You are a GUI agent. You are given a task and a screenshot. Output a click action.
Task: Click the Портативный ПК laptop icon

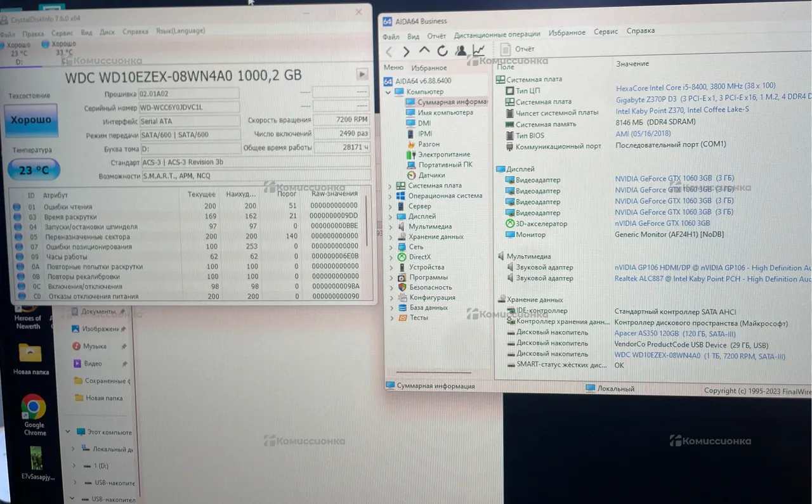click(411, 165)
